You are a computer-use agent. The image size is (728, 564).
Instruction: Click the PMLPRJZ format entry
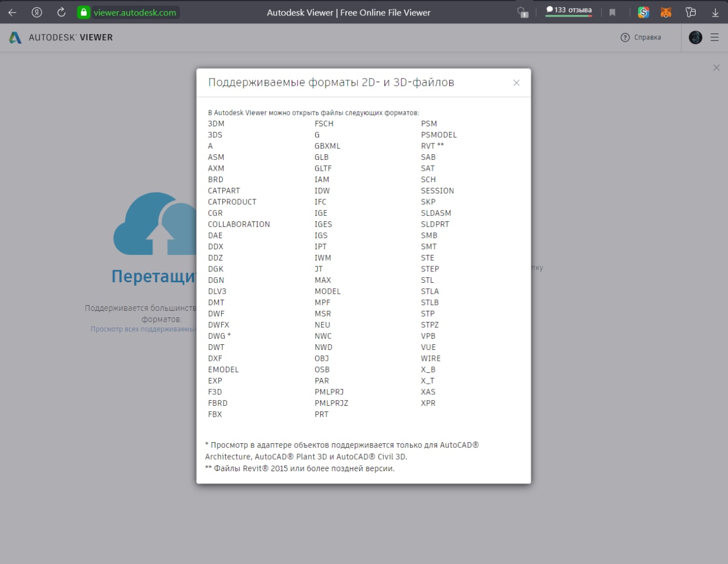[x=332, y=403]
